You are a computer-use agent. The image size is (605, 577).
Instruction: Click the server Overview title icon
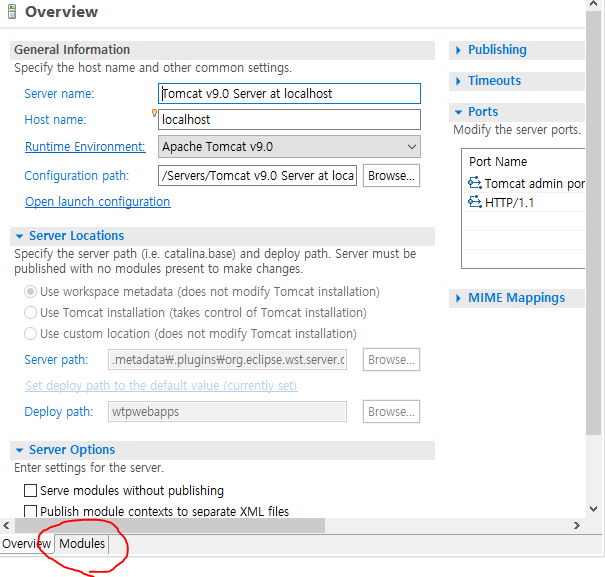(x=12, y=12)
